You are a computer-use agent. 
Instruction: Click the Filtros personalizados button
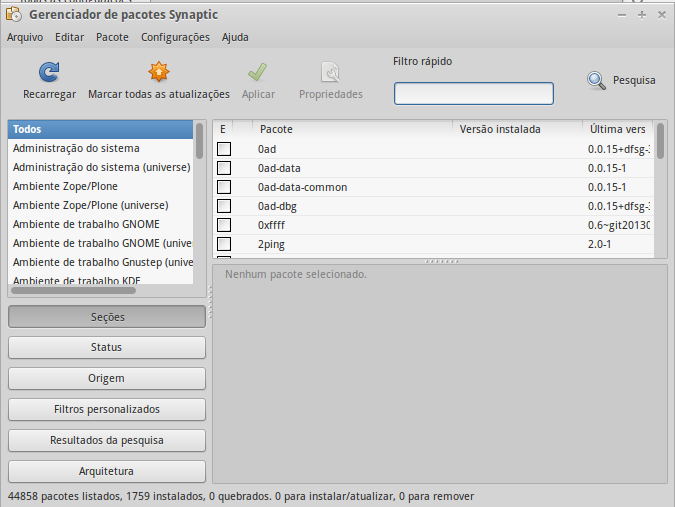pos(107,409)
